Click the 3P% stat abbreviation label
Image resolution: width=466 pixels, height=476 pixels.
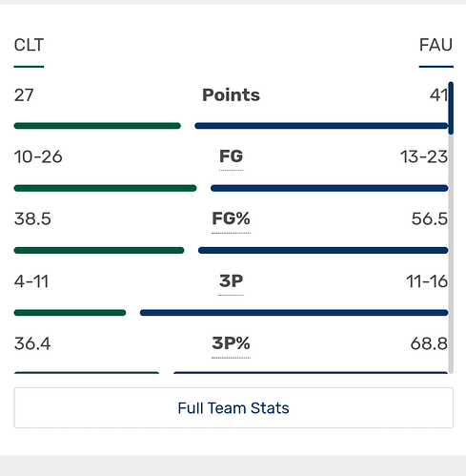(x=231, y=343)
